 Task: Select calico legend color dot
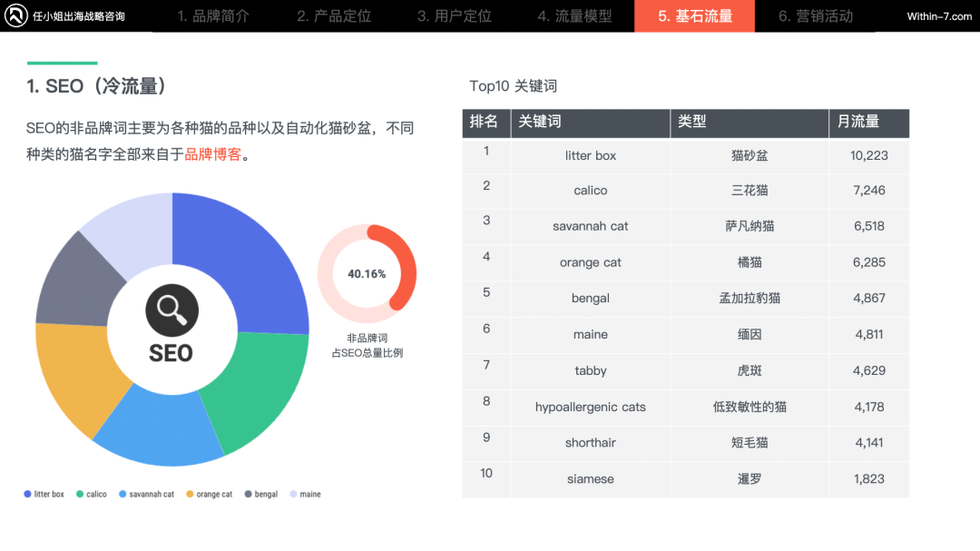tap(80, 494)
